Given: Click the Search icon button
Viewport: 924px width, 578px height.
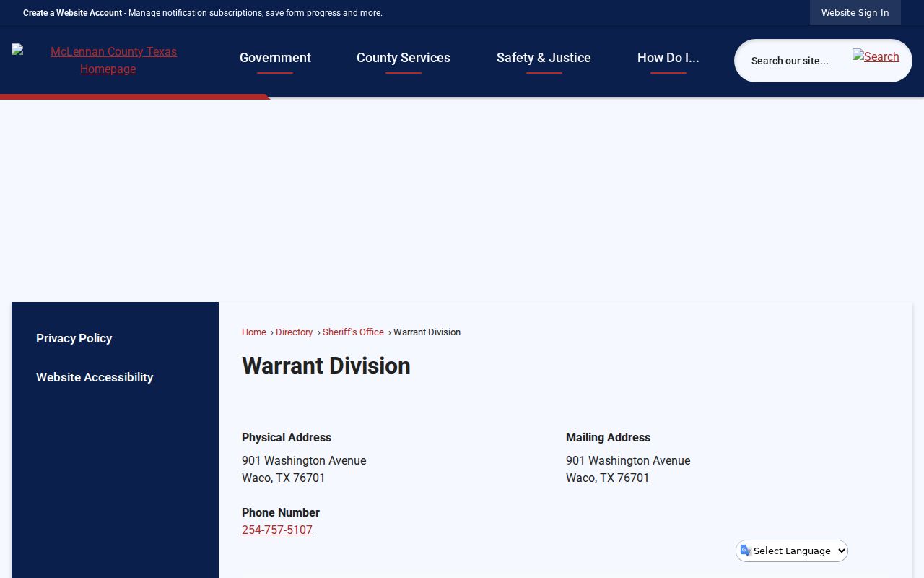Looking at the screenshot, I should [x=876, y=56].
